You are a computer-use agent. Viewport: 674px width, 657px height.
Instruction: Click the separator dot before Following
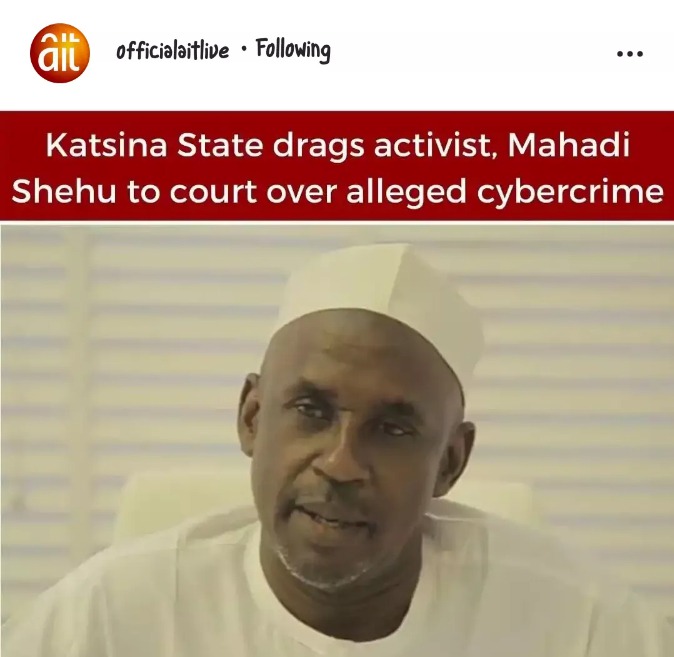click(x=244, y=49)
